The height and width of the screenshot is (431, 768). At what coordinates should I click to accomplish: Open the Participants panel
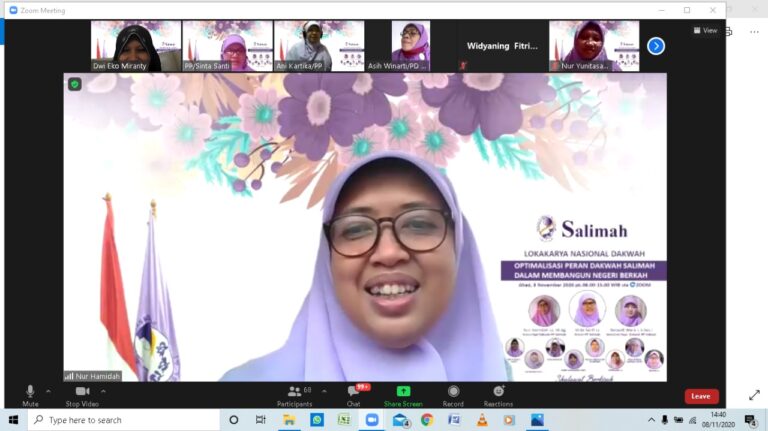click(294, 396)
